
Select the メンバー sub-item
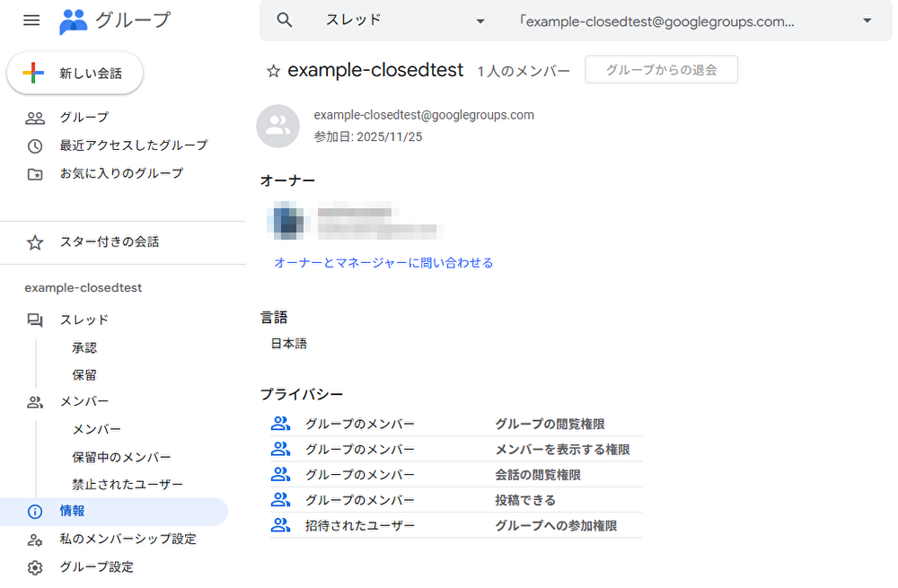(96, 429)
